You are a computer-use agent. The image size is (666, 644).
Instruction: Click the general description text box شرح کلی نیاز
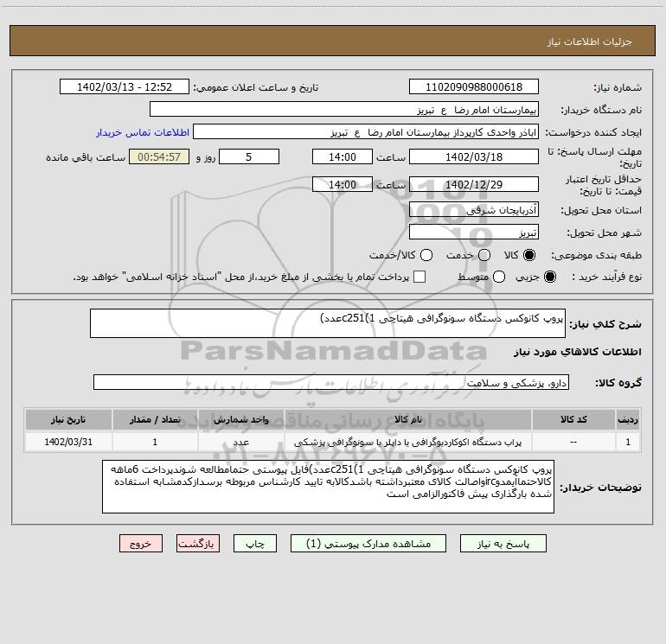328,323
